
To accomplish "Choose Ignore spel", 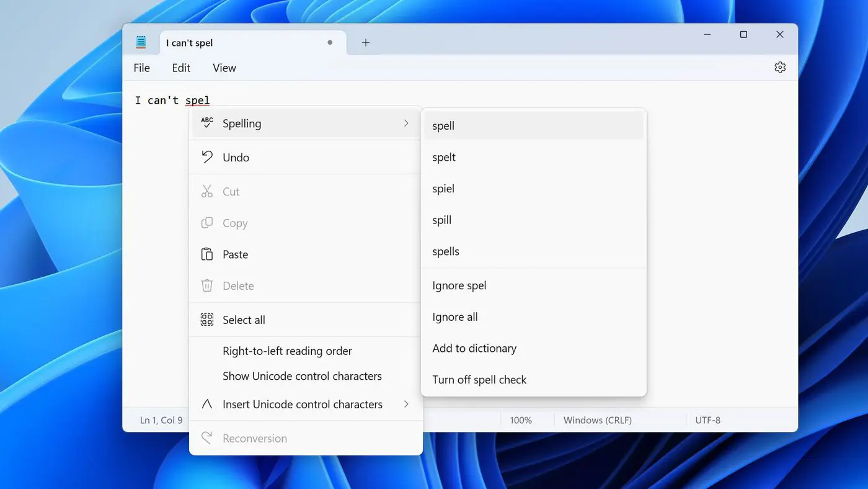I will pos(534,285).
